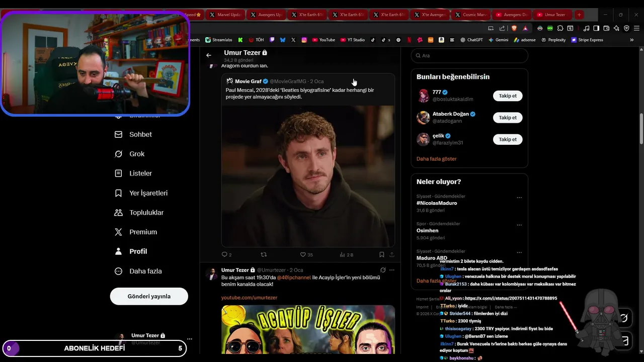The image size is (644, 362).
Task: Open the YouTube bookmark
Action: [x=323, y=40]
